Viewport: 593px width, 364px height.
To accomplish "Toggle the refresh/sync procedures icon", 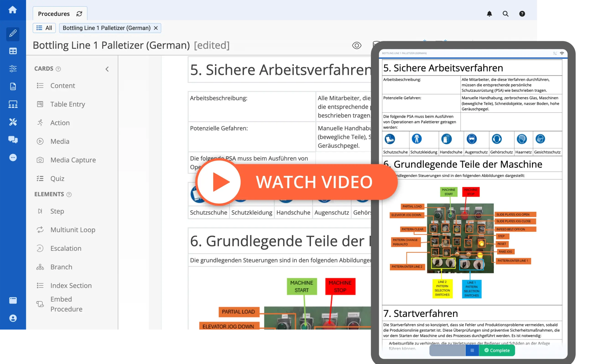I will click(x=79, y=14).
